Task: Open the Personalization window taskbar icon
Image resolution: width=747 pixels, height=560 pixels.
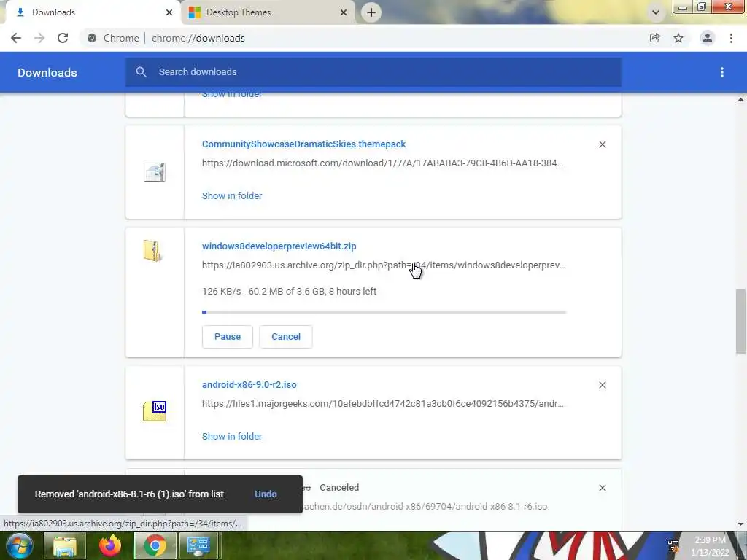Action: (x=198, y=545)
